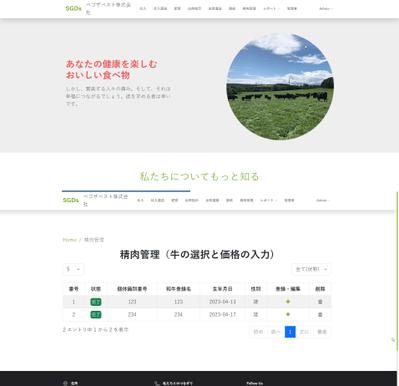Click the location pin icon in the footer

65,383
